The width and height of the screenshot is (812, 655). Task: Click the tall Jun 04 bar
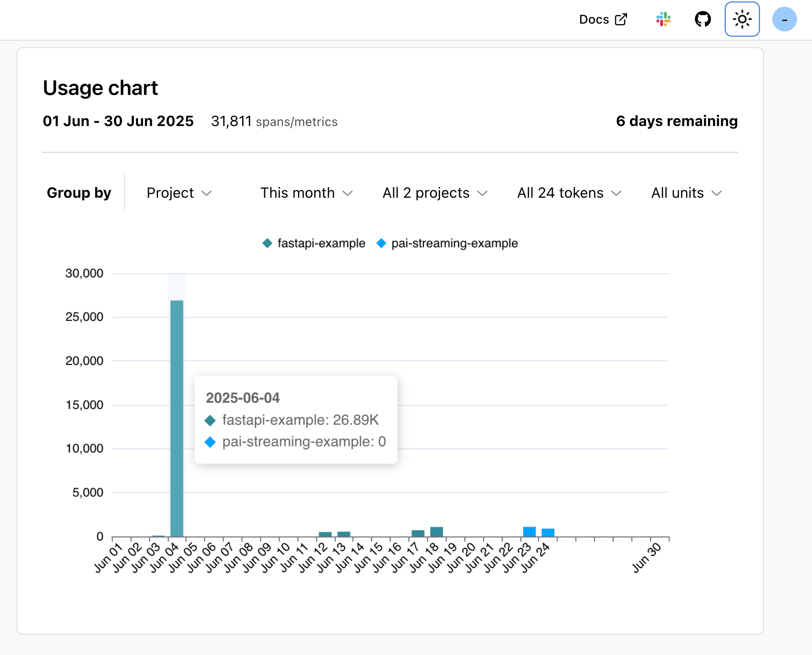[x=177, y=419]
